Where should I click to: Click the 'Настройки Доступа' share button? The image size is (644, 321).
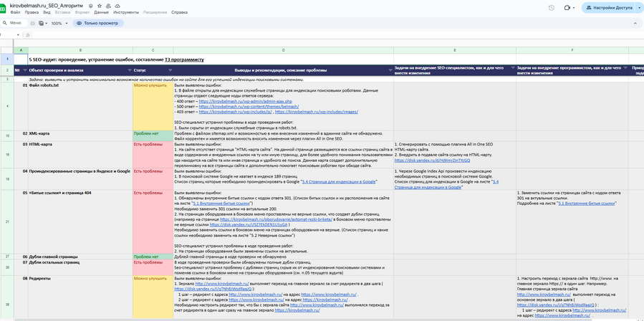(x=608, y=8)
